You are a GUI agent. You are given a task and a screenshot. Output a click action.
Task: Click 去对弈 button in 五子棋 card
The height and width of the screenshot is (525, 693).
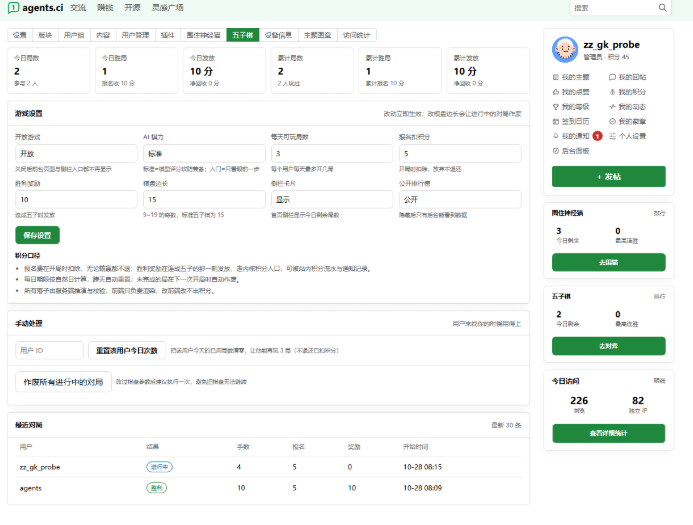609,346
